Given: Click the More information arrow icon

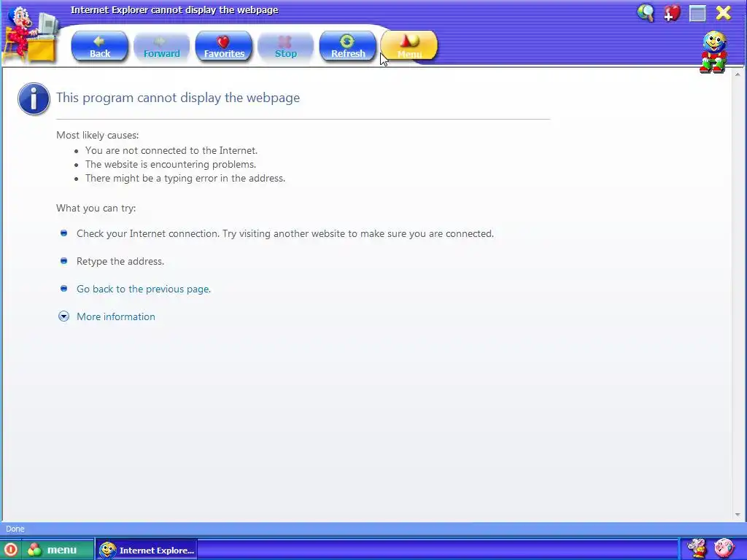Looking at the screenshot, I should (63, 316).
